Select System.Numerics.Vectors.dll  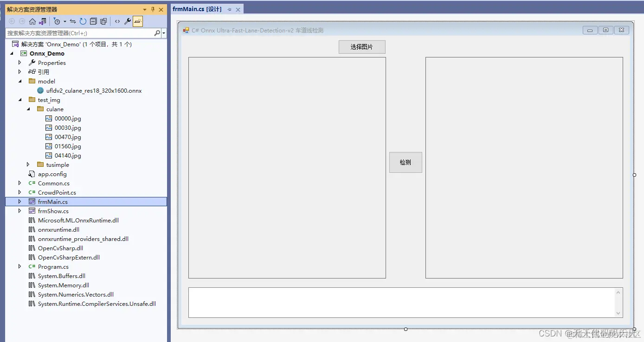click(76, 295)
